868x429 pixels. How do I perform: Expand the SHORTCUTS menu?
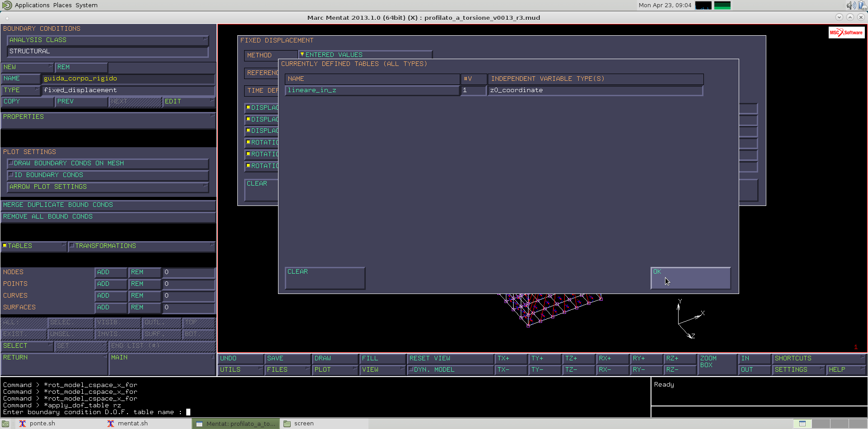(819, 359)
